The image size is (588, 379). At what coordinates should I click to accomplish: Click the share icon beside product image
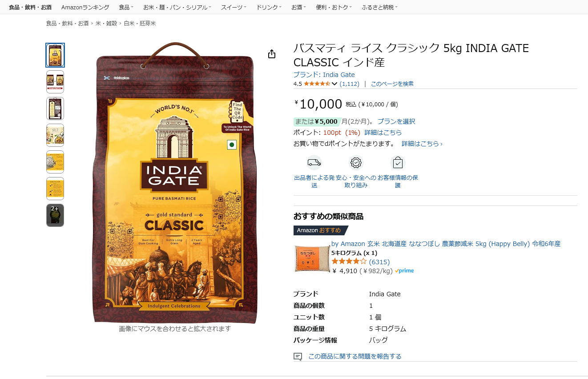coord(272,54)
